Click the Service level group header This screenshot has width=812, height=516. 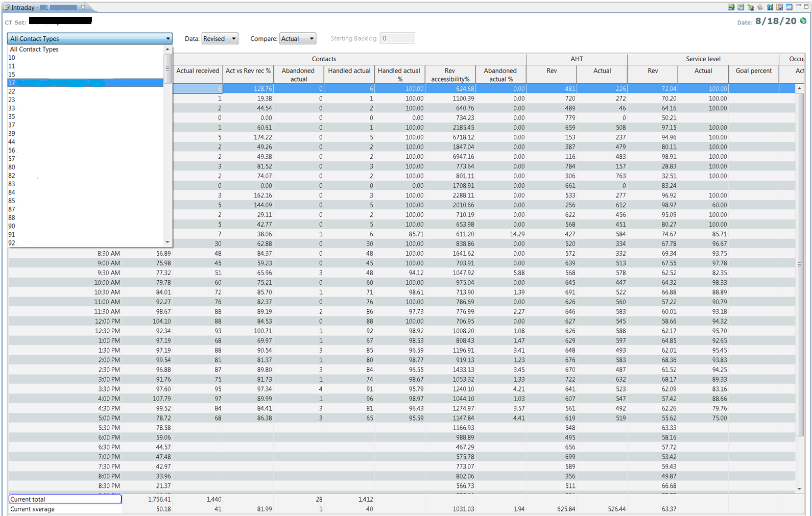click(703, 59)
